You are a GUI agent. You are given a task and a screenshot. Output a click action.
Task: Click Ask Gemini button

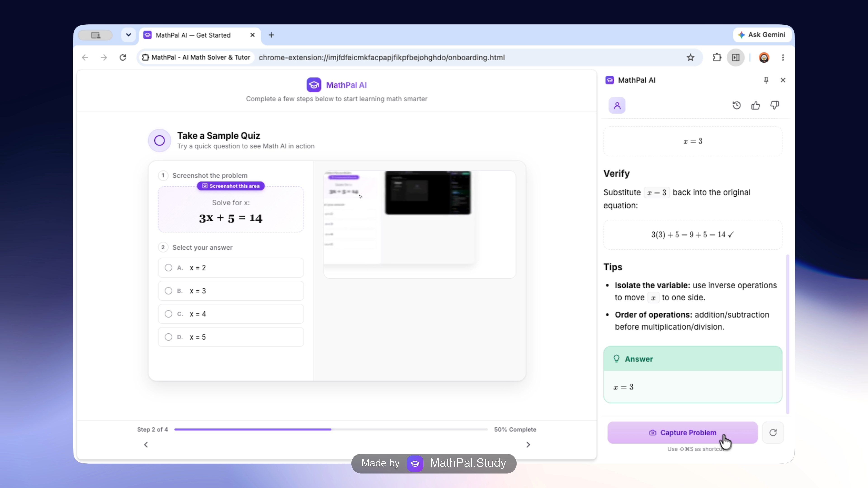(762, 35)
